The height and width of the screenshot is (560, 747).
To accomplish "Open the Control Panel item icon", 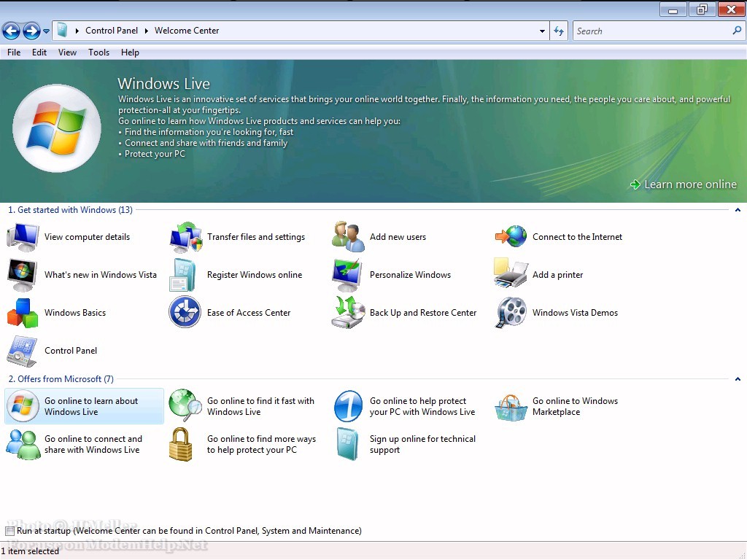I will 22,351.
